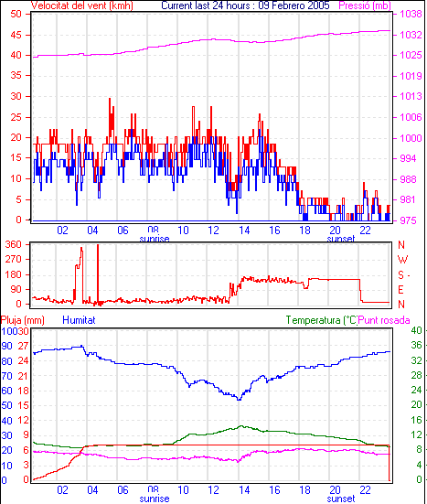The width and height of the screenshot is (427, 504).
Task: Click the 360 wind direction axis label
Action: [14, 244]
